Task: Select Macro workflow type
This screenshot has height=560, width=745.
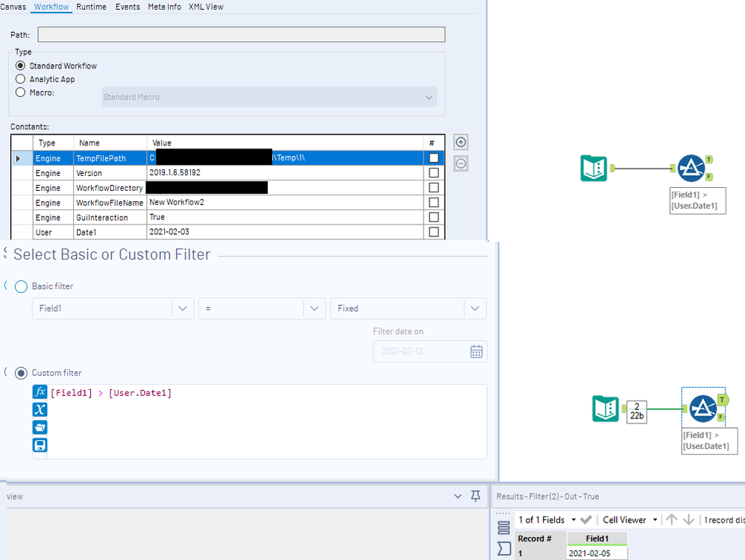Action: point(20,92)
